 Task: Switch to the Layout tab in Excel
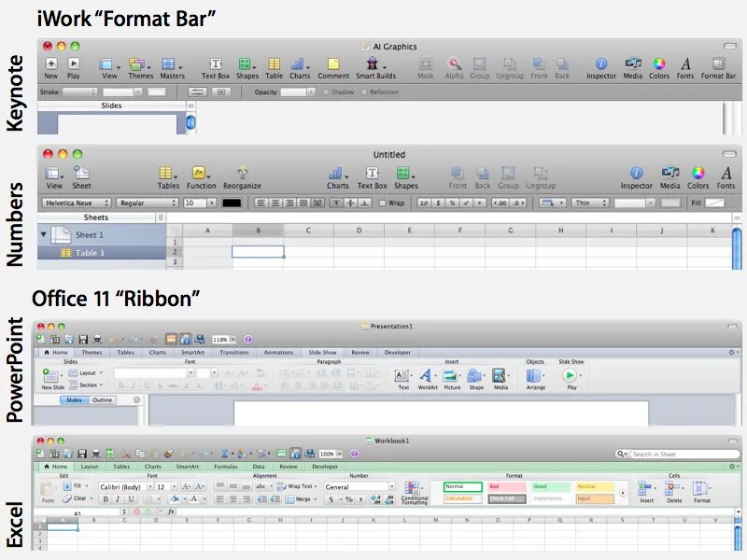coord(89,467)
